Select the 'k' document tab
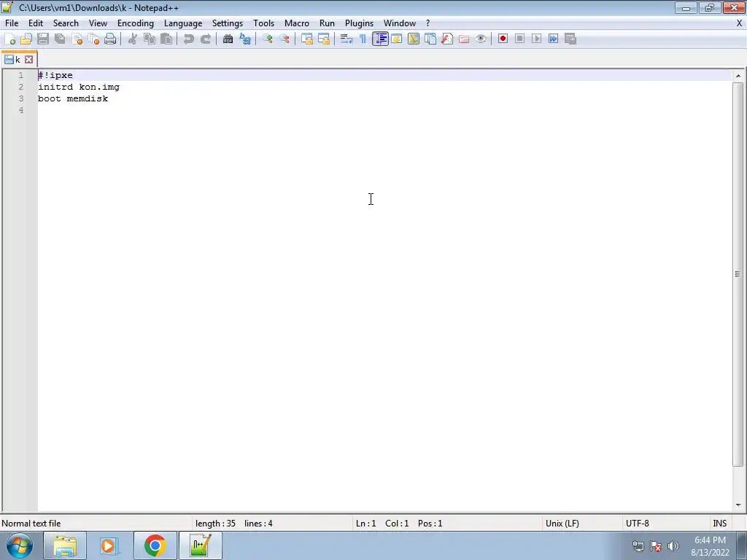Screen dimensions: 747x560 click(x=18, y=60)
